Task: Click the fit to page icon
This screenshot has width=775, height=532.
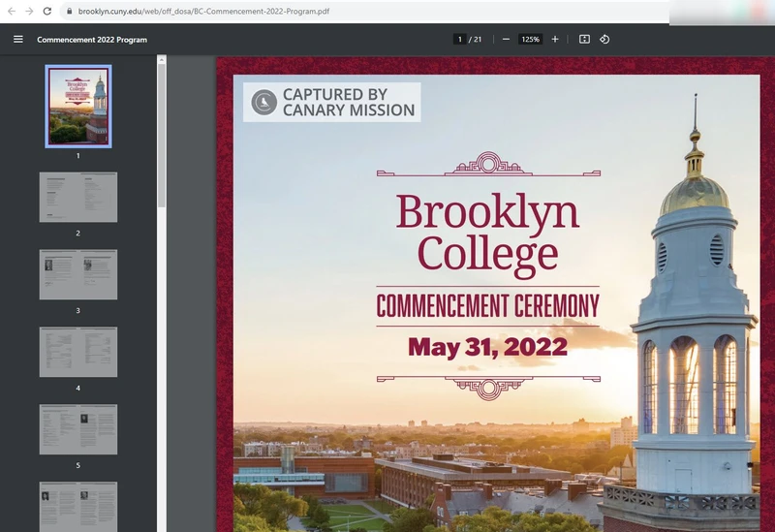Action: tap(584, 40)
